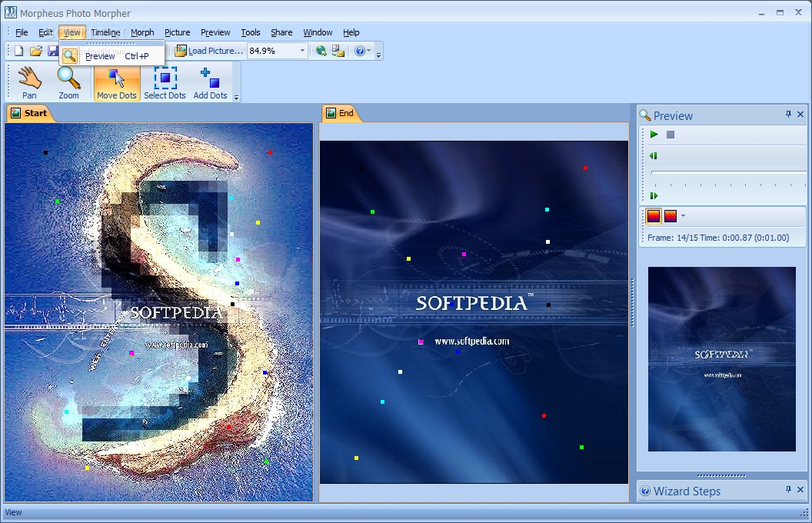This screenshot has height=523, width=812.
Task: Open the Share menu
Action: point(281,32)
